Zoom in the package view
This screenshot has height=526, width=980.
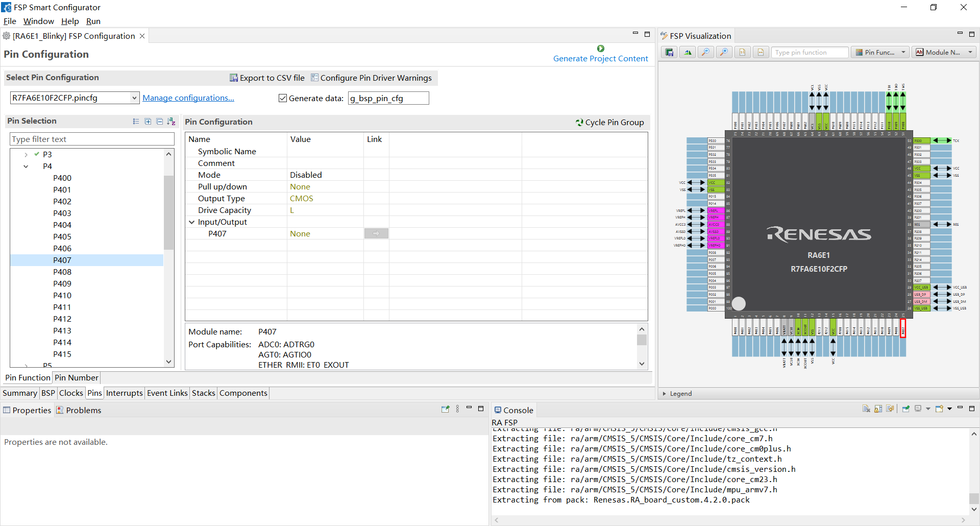click(724, 53)
